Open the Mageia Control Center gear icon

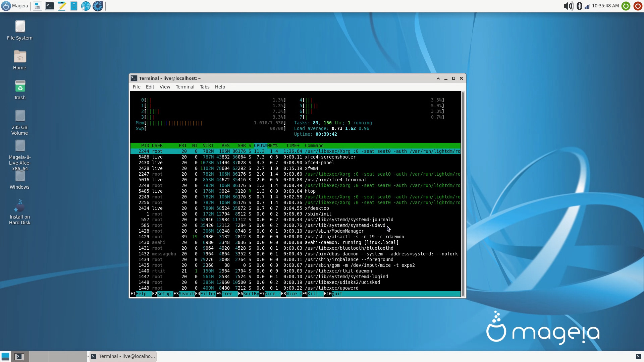(x=98, y=6)
